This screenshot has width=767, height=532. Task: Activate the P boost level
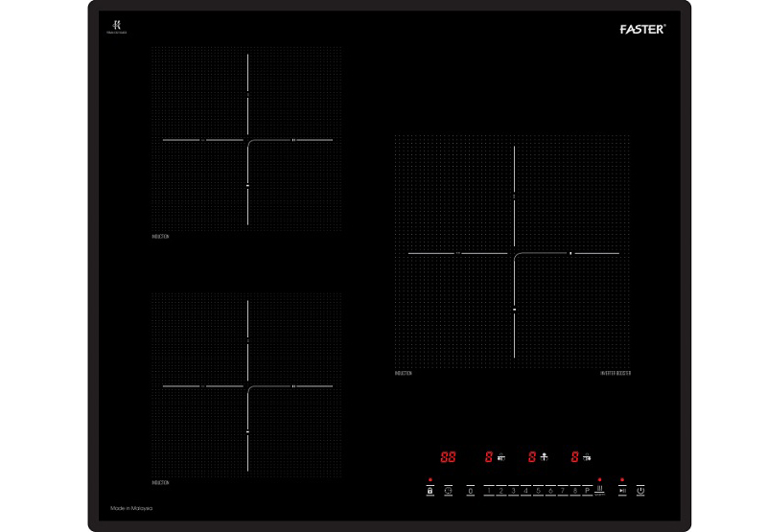[x=587, y=491]
